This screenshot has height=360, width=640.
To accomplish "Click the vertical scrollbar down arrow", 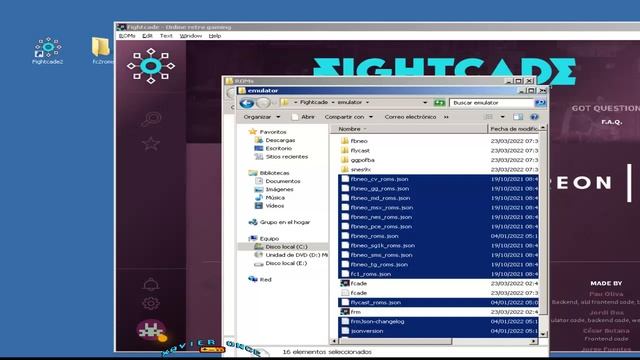I will pos(543,334).
